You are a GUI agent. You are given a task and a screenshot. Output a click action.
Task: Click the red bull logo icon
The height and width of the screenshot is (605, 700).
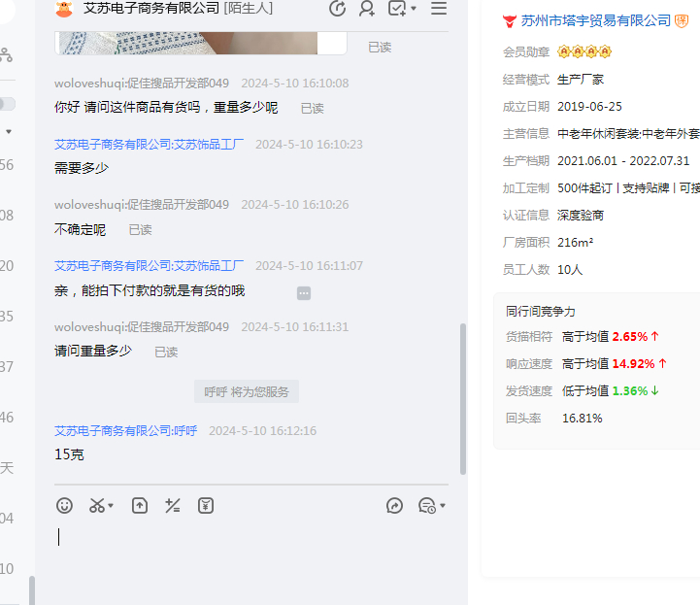point(509,21)
